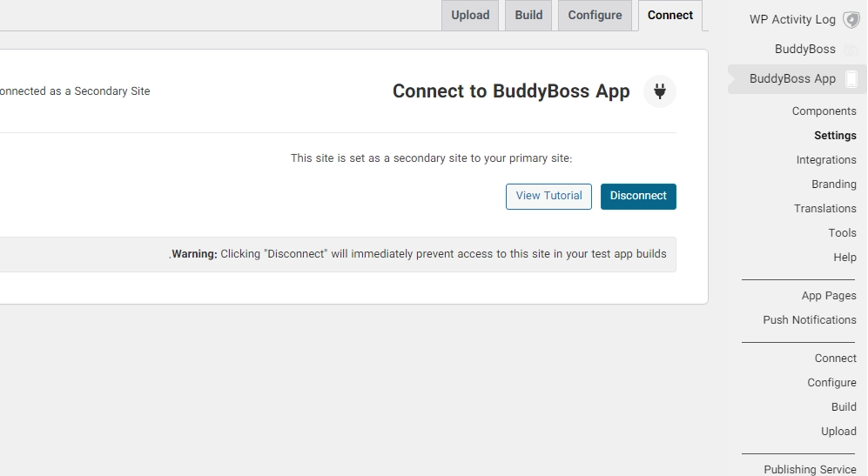Screen dimensions: 868x476
Task: Click the BuddyBoss App phone icon in sidebar
Action: coord(851,79)
